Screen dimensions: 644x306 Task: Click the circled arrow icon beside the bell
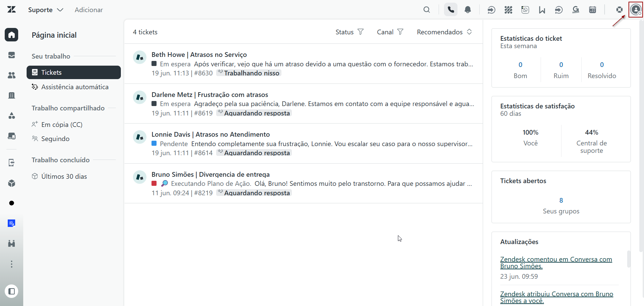click(492, 10)
